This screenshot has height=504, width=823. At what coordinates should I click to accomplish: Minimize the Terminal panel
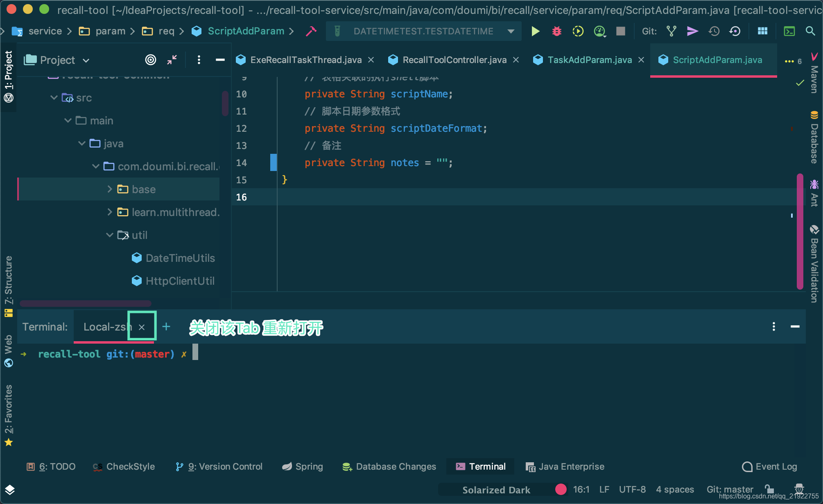point(795,326)
